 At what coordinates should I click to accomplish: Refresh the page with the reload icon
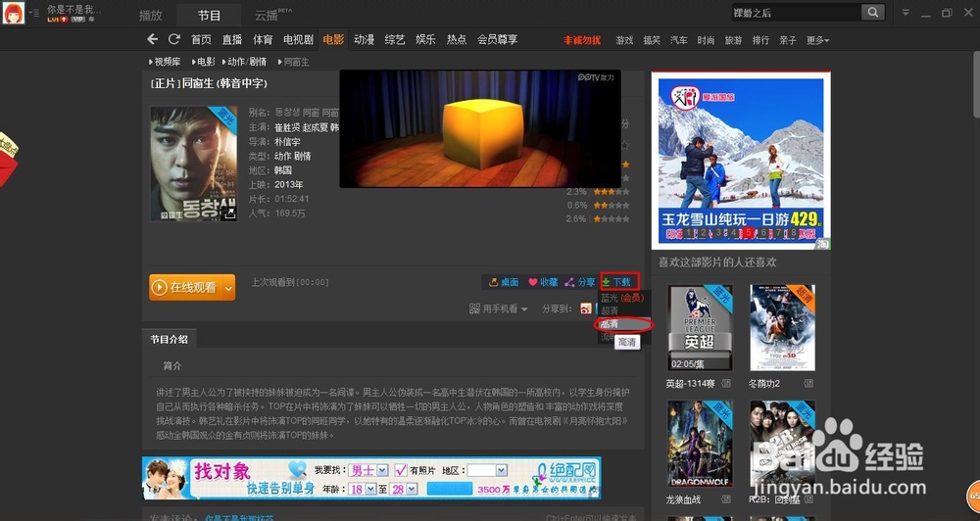[x=174, y=39]
